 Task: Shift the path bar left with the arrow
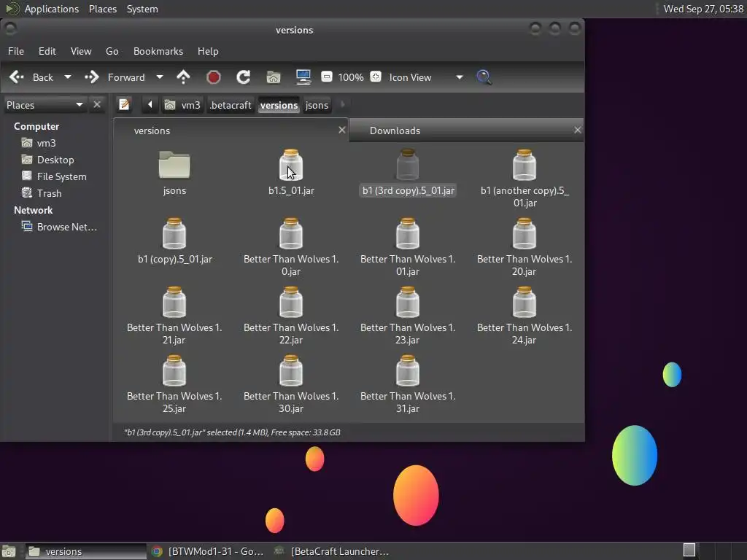click(150, 104)
